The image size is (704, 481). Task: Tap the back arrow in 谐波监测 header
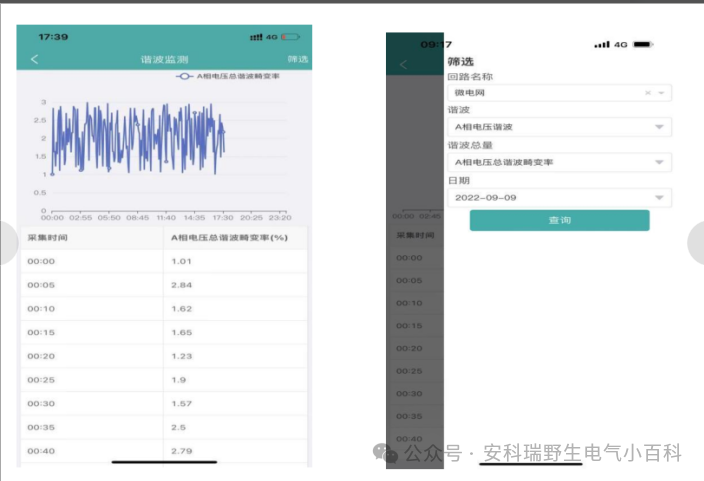35,59
